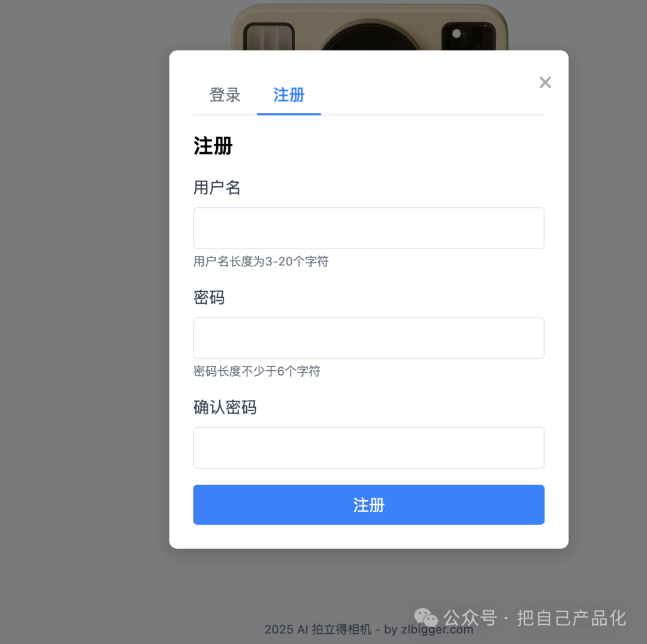The width and height of the screenshot is (647, 644).
Task: Activate the 确认密码 input field
Action: [368, 448]
